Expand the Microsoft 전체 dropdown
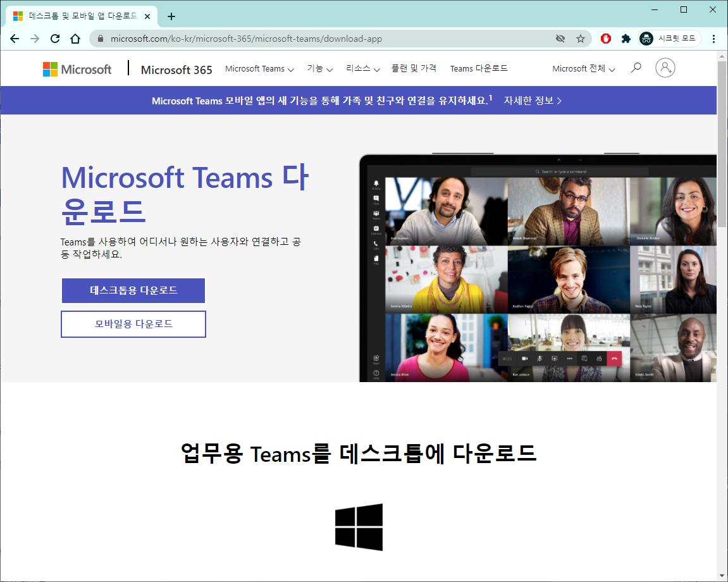This screenshot has height=582, width=728. 584,69
